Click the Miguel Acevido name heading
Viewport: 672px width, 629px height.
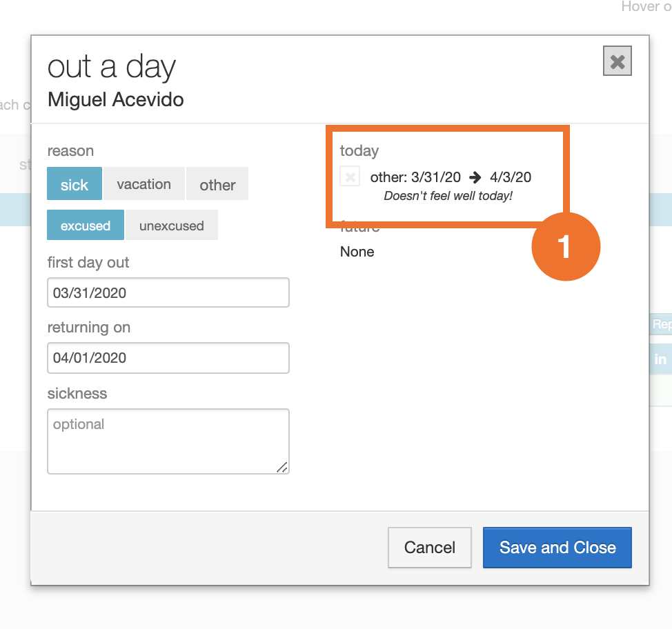[x=116, y=99]
